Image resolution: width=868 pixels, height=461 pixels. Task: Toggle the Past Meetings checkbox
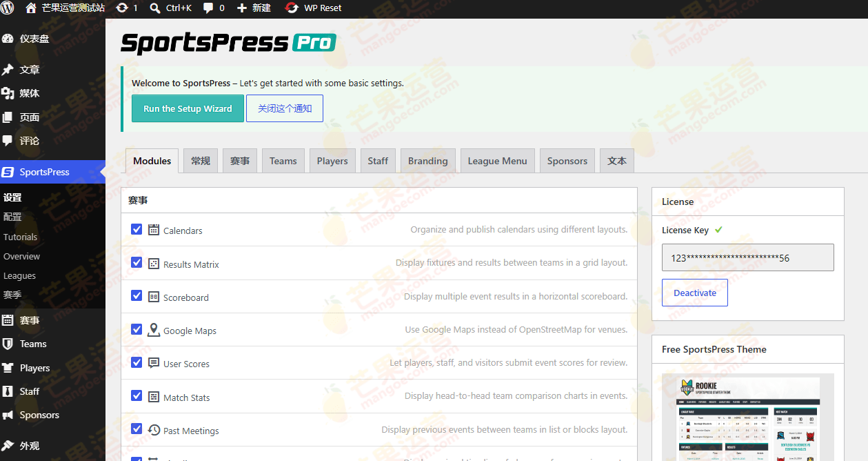(137, 429)
